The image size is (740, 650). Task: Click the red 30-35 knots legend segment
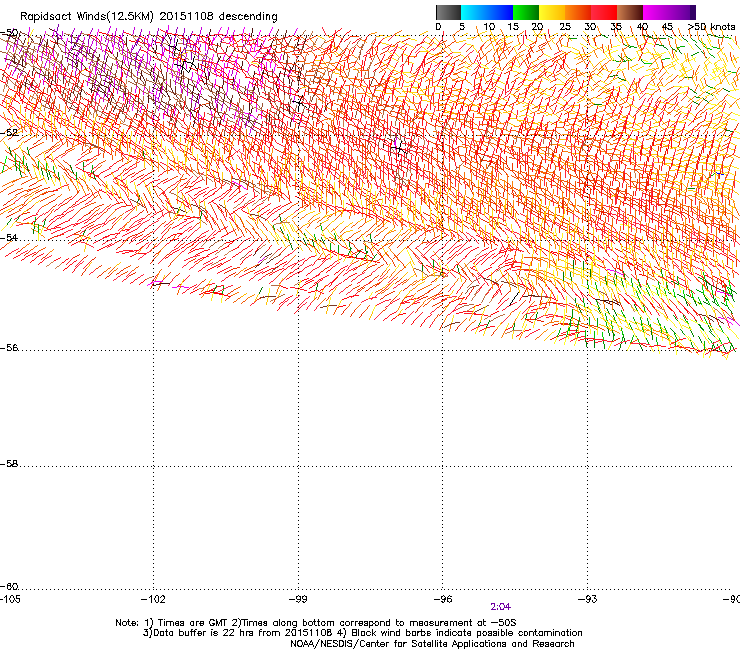point(604,12)
